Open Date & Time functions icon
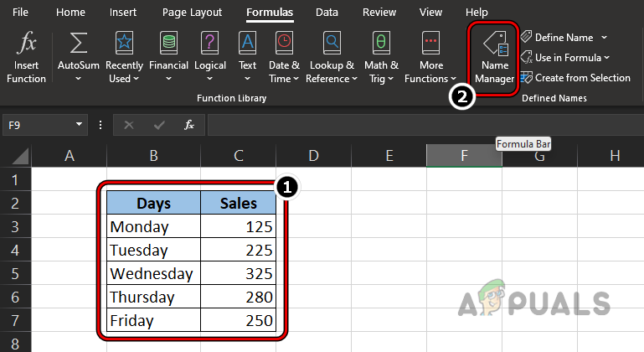 click(284, 42)
